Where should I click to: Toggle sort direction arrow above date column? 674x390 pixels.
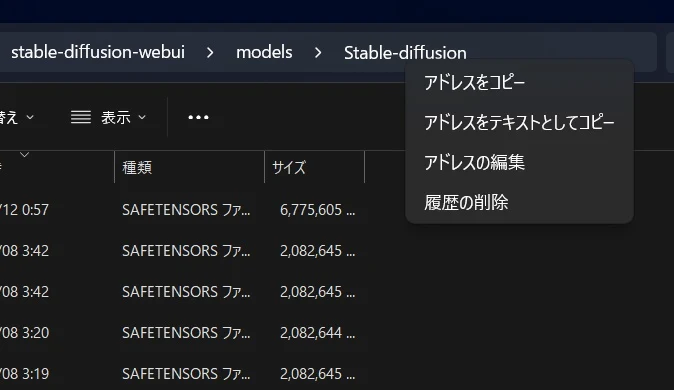coord(25,154)
